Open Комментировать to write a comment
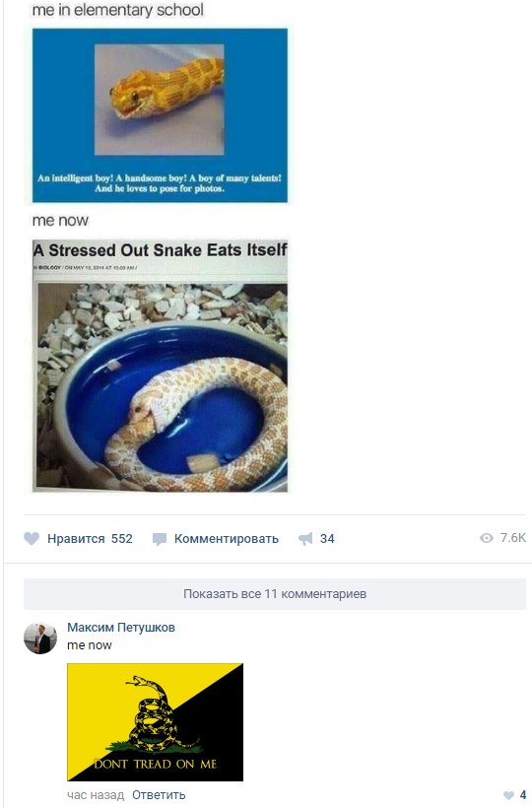Viewport: 532px width, 808px height. (226, 538)
